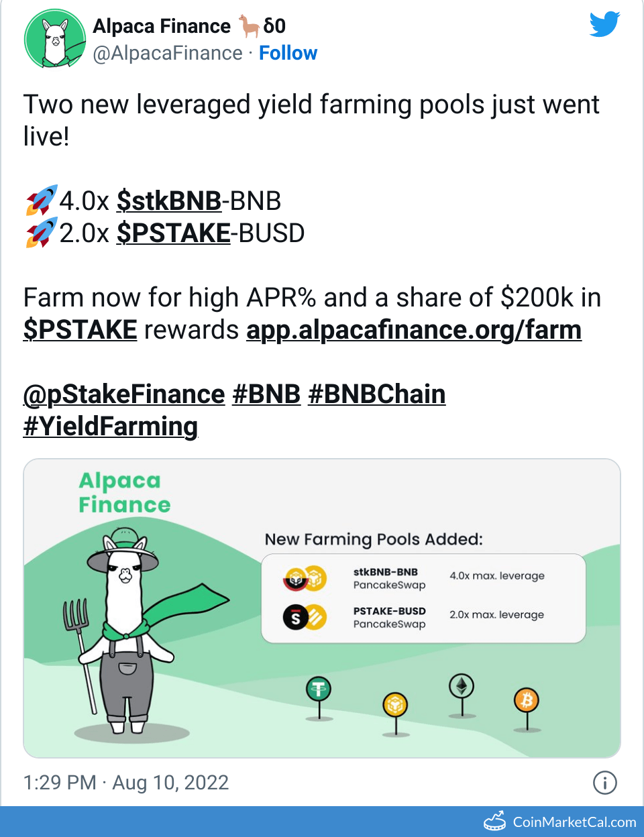Click the #BNB hashtag
The width and height of the screenshot is (644, 837).
(x=266, y=394)
